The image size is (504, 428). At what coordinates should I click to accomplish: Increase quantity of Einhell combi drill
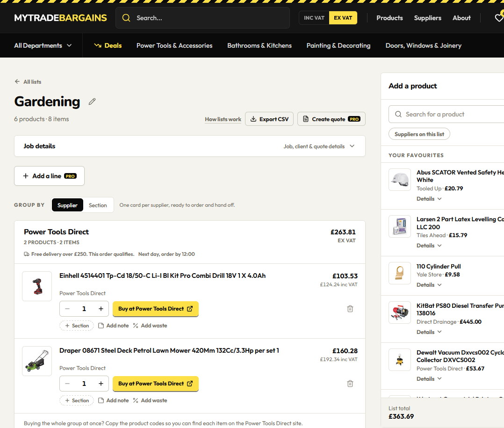(x=101, y=309)
